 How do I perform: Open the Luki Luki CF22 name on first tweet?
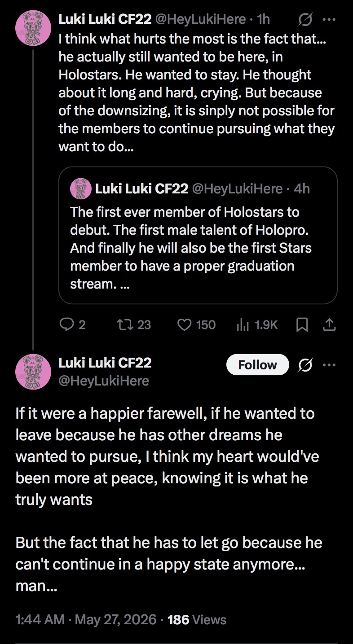pos(105,19)
